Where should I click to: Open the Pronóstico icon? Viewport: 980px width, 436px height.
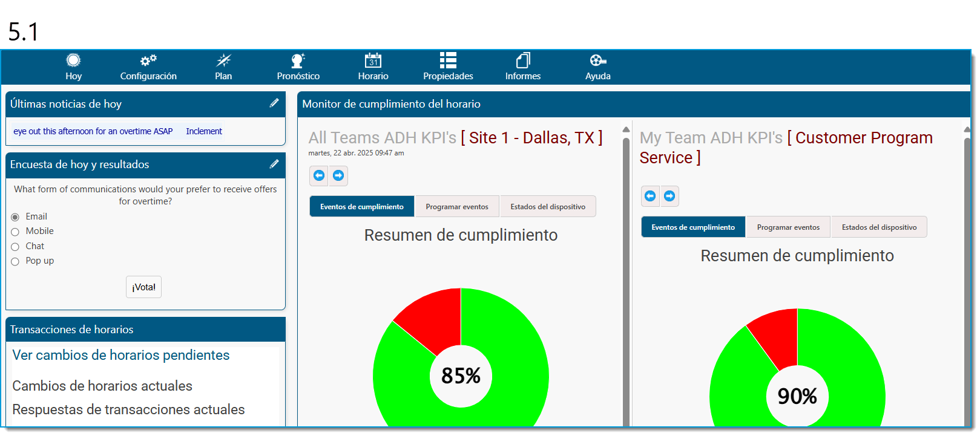coord(298,60)
